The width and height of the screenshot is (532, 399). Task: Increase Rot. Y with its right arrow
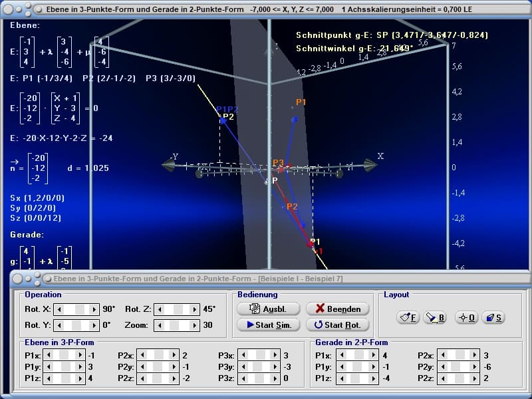(x=94, y=325)
